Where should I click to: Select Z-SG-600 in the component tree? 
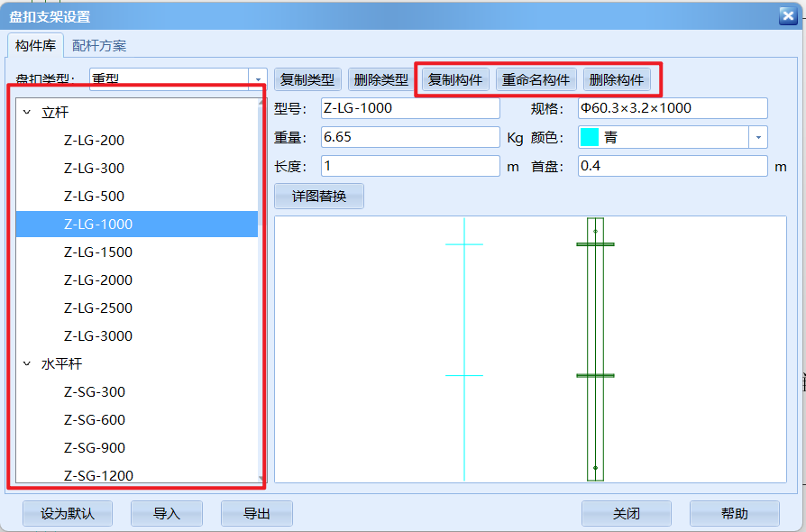pyautogui.click(x=95, y=420)
